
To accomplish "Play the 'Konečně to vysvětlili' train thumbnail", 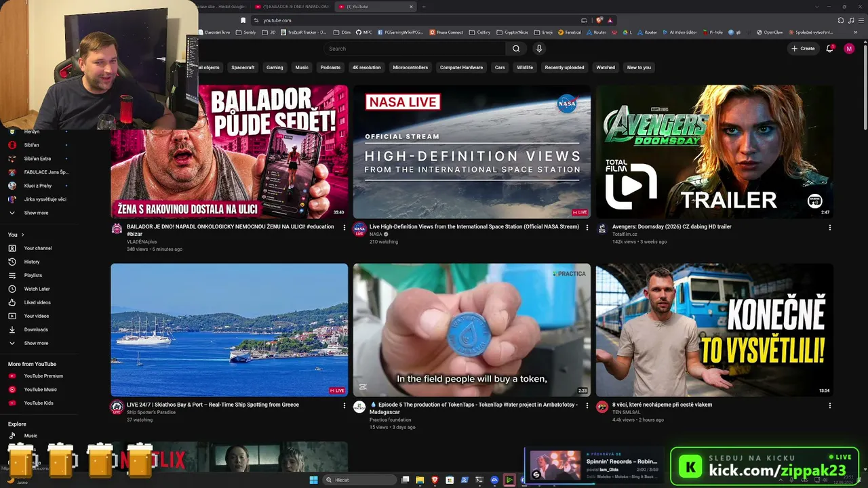I will coord(714,330).
